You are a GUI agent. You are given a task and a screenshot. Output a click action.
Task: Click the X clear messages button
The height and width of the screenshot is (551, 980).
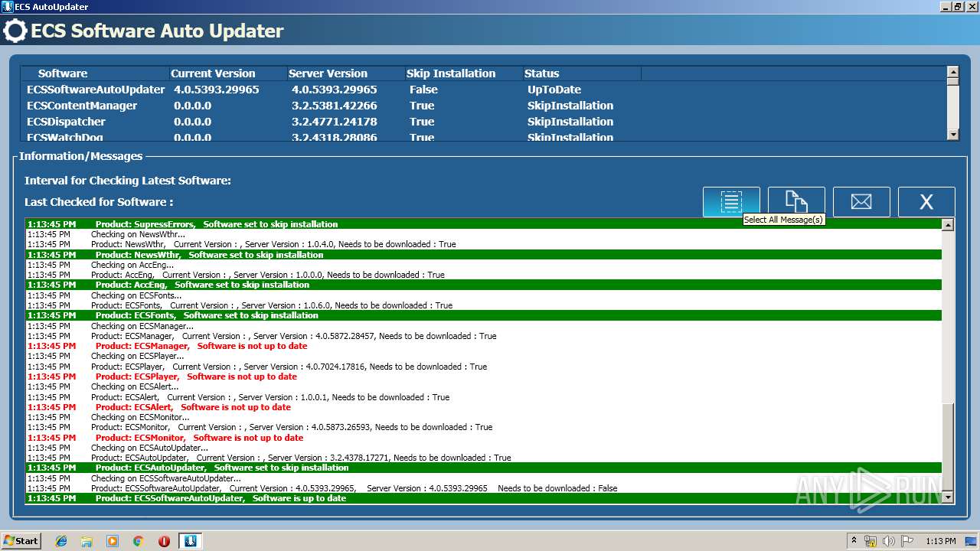(926, 202)
